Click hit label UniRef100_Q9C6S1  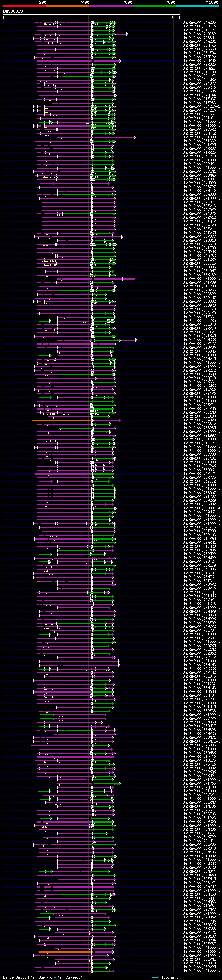tap(199, 114)
